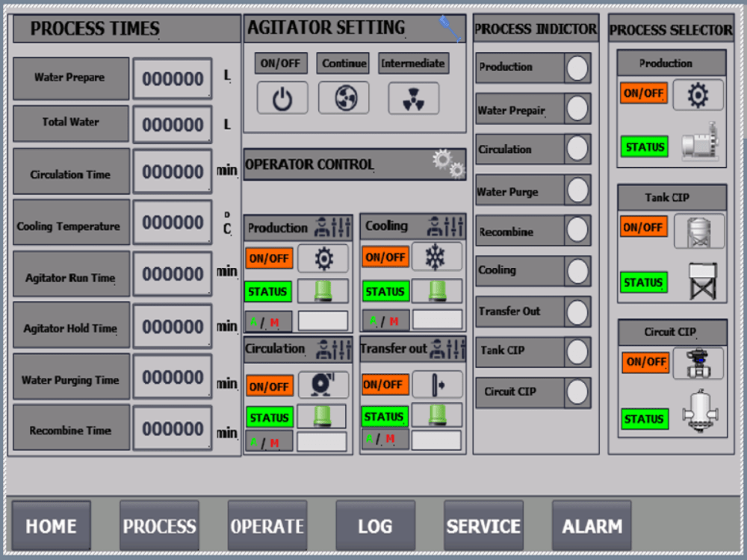Open the Production gear icon in Operator Control
Screen dimensions: 747x560
pyautogui.click(x=323, y=258)
